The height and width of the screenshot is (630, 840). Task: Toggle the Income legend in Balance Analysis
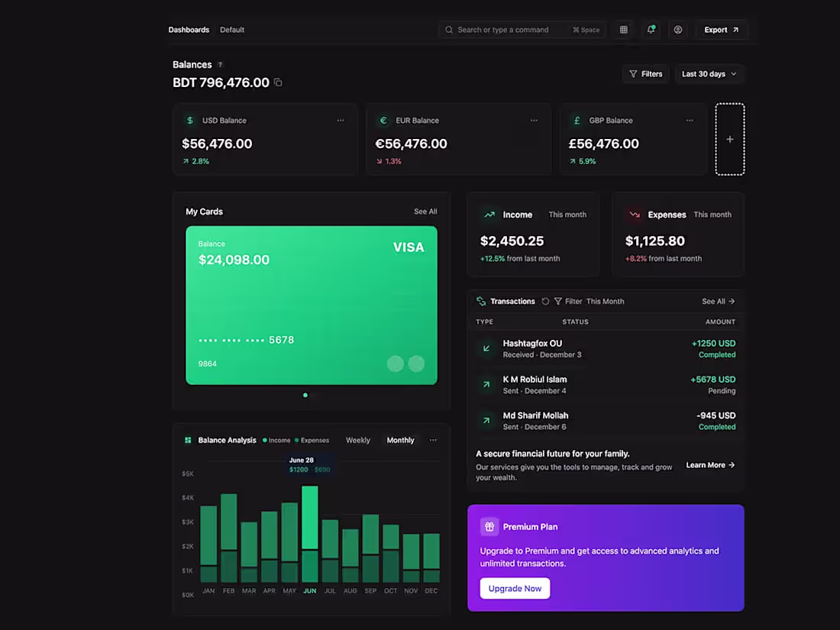pyautogui.click(x=279, y=440)
